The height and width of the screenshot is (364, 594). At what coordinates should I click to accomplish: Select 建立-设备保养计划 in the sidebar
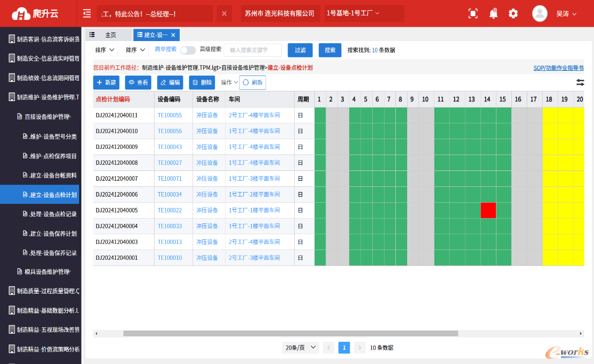[x=49, y=234]
